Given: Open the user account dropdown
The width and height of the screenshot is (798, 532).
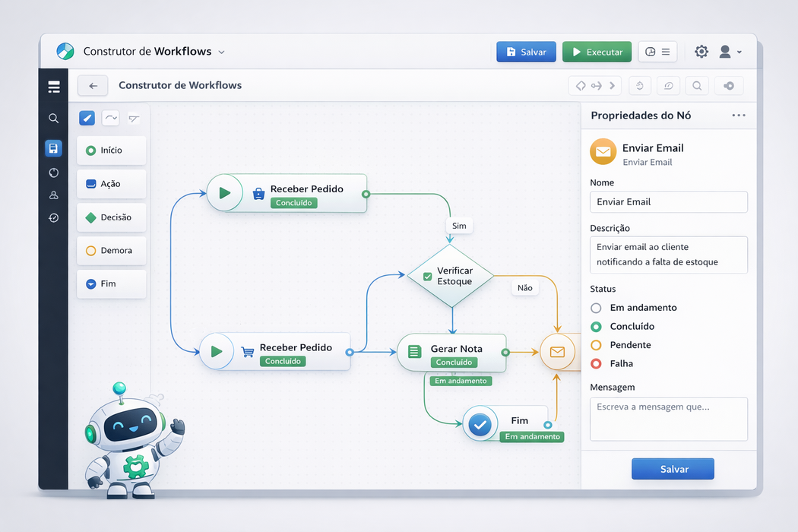Looking at the screenshot, I should coord(730,52).
